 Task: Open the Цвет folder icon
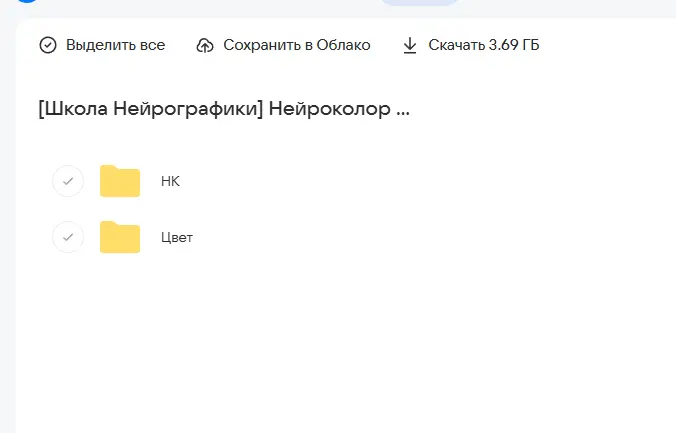[x=120, y=237]
